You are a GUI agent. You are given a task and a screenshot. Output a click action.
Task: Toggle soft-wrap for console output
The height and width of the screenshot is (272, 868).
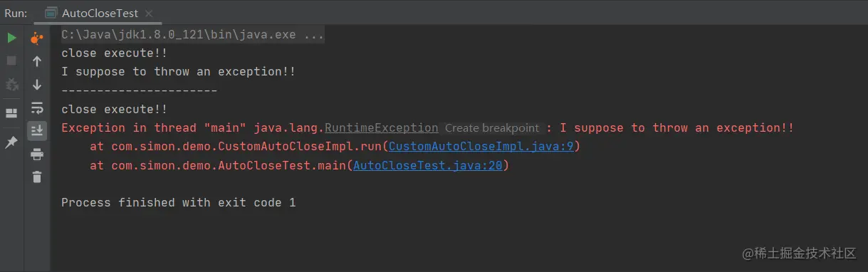point(37,108)
